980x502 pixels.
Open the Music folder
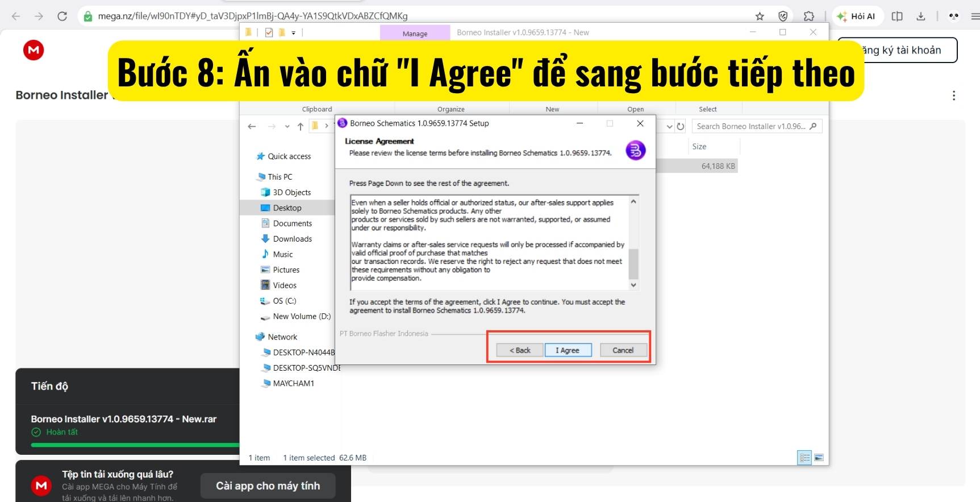click(282, 254)
